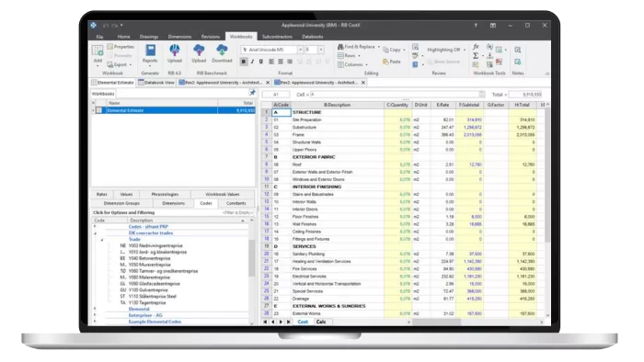This screenshot has width=644, height=362.
Task: Open Highlighting Off dropdown
Action: coord(446,50)
